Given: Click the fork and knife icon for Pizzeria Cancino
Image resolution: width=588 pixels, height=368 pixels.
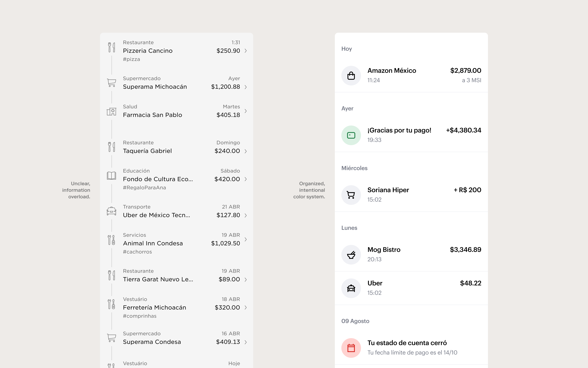Looking at the screenshot, I should click(111, 47).
